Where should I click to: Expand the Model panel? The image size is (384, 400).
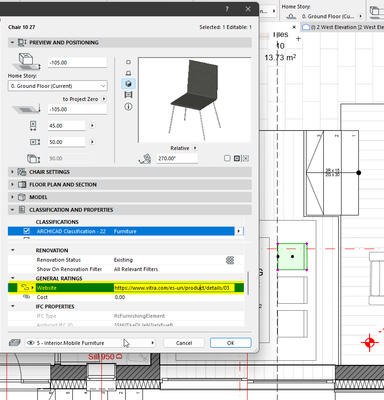(12, 197)
